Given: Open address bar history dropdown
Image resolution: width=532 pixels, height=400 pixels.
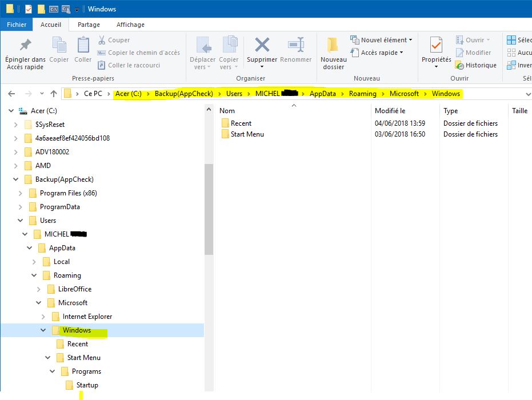Looking at the screenshot, I should pyautogui.click(x=528, y=94).
